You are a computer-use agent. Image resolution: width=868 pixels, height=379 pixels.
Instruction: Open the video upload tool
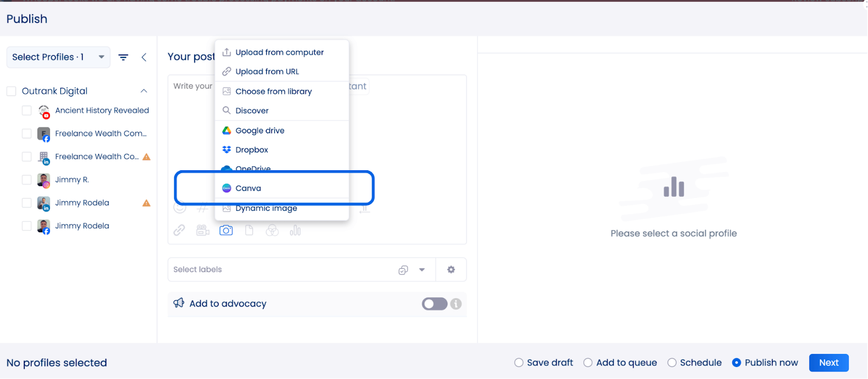click(x=202, y=230)
